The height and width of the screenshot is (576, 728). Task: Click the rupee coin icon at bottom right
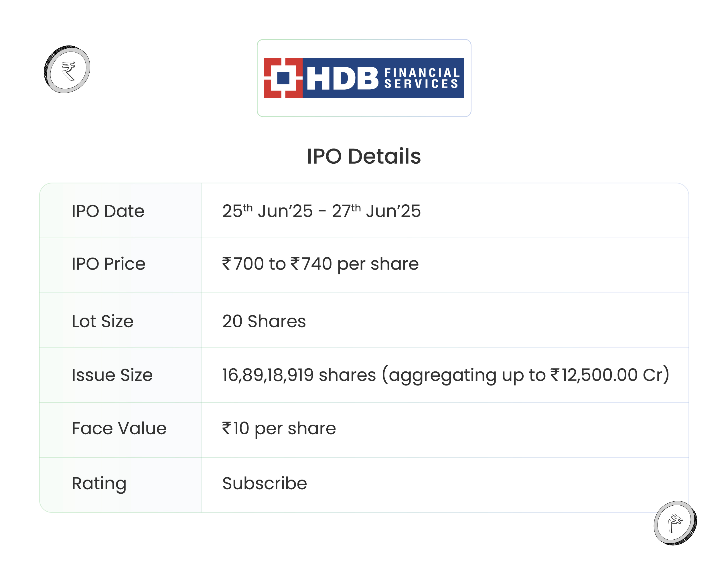click(675, 523)
